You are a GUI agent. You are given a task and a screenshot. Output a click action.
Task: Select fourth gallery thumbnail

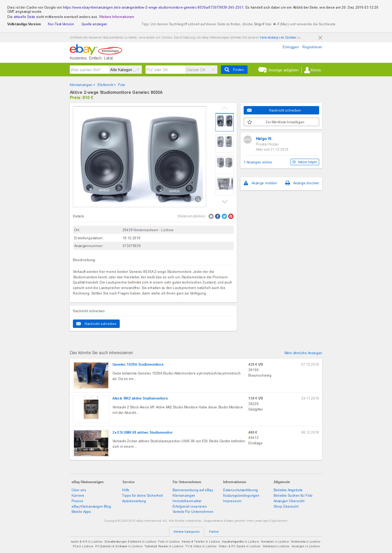225,186
